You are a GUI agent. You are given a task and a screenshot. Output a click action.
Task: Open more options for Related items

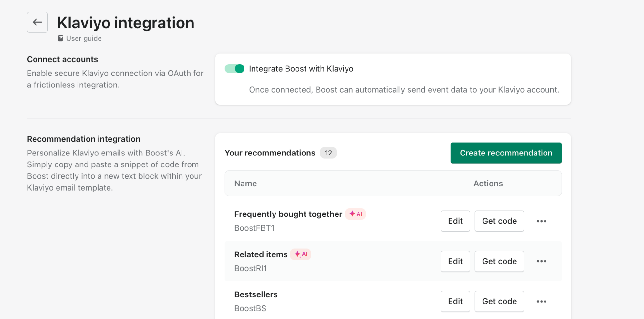pos(542,261)
